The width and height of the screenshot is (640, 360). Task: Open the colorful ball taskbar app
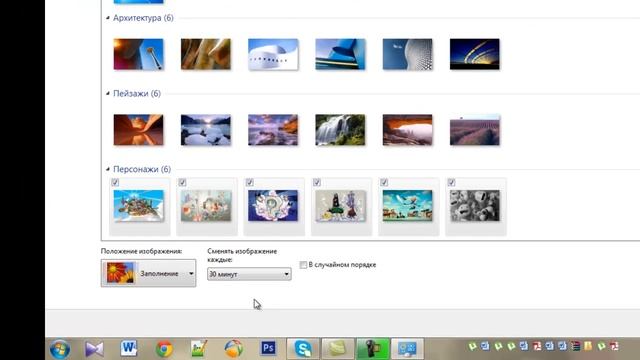tap(233, 349)
